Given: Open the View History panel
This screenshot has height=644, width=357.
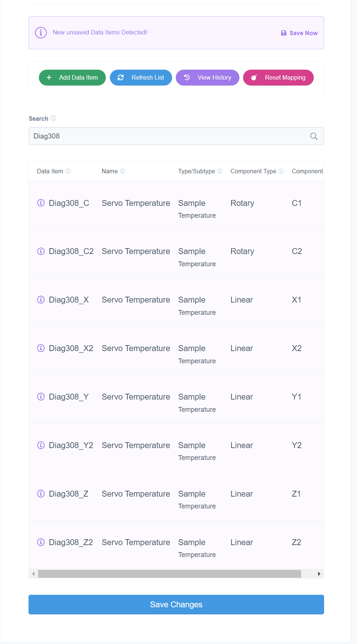Looking at the screenshot, I should (x=207, y=77).
